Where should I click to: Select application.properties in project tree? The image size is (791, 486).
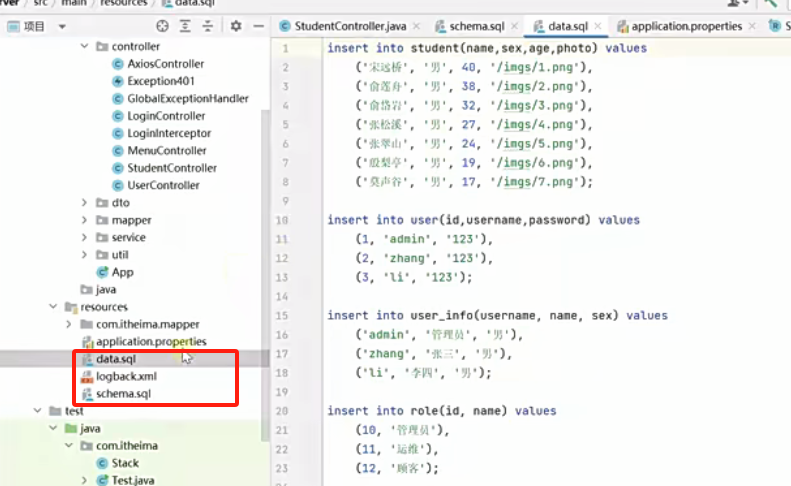coord(151,341)
